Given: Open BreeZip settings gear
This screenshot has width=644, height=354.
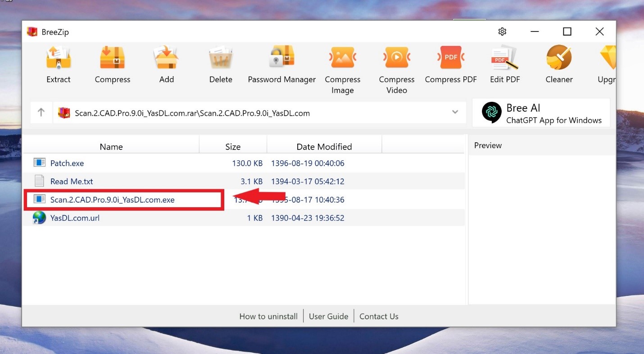Looking at the screenshot, I should (503, 32).
